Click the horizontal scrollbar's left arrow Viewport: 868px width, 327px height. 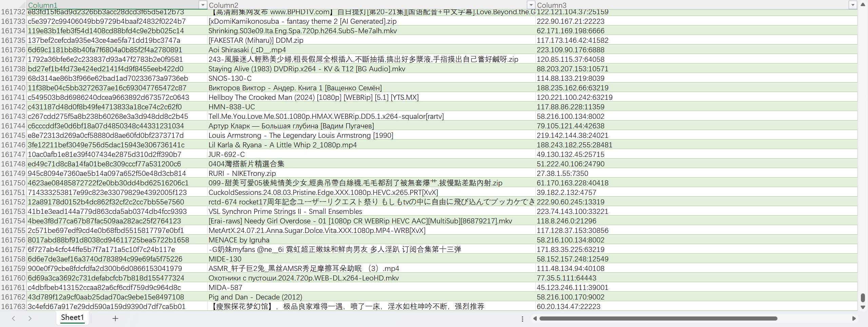pyautogui.click(x=535, y=319)
